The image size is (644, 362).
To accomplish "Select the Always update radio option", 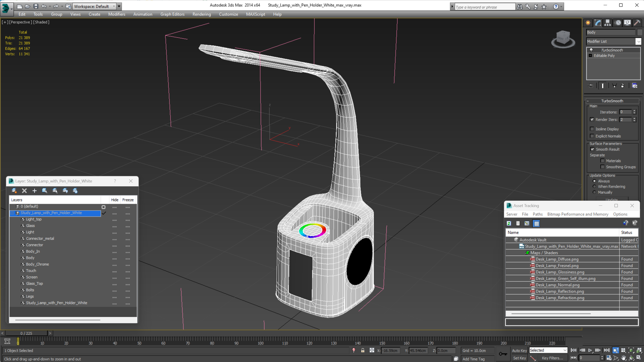I will [595, 181].
